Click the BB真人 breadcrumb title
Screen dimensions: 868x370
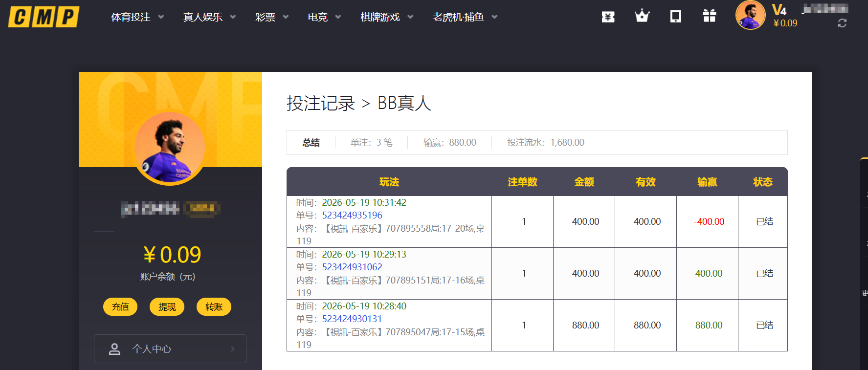[x=404, y=103]
